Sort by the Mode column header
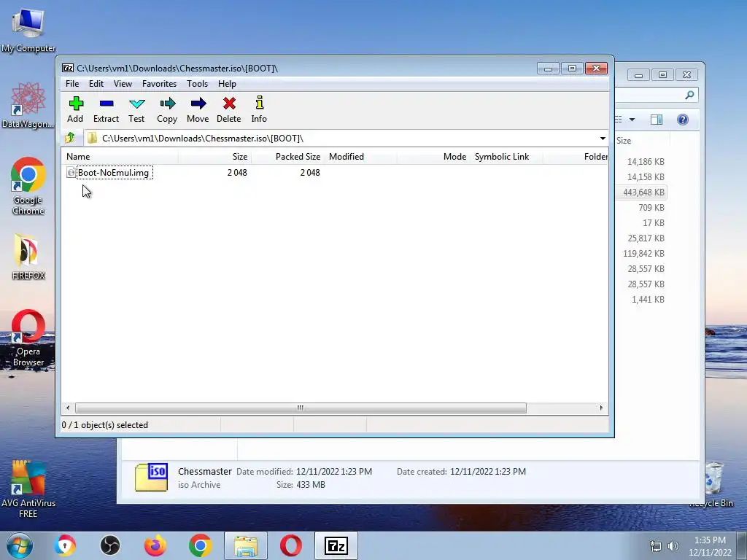 coord(433,157)
